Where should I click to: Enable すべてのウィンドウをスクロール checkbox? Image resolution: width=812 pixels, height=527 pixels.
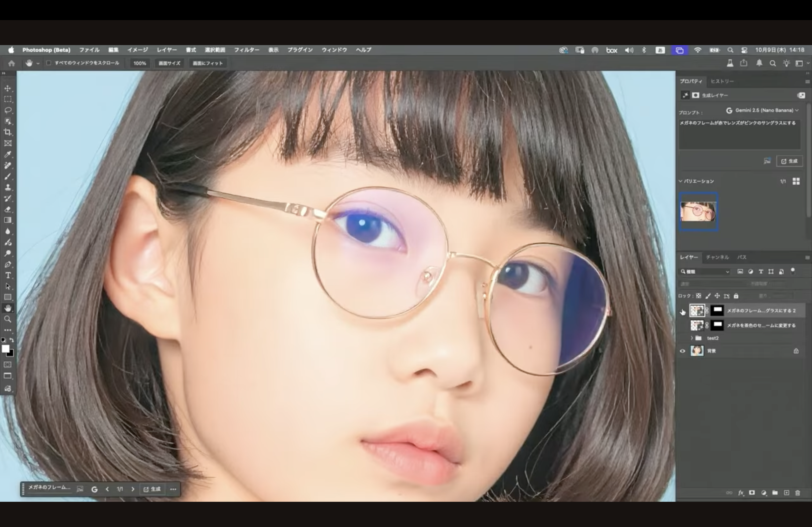(x=49, y=63)
